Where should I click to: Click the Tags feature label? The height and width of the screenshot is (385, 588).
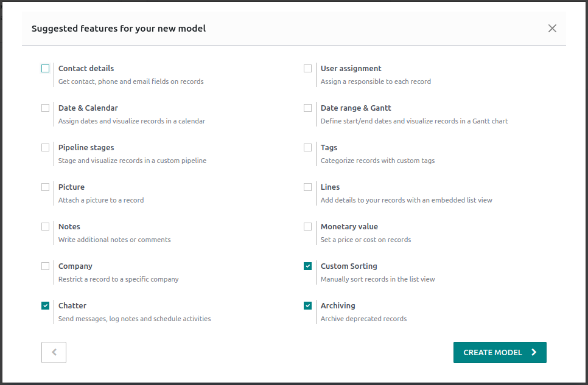coord(329,148)
